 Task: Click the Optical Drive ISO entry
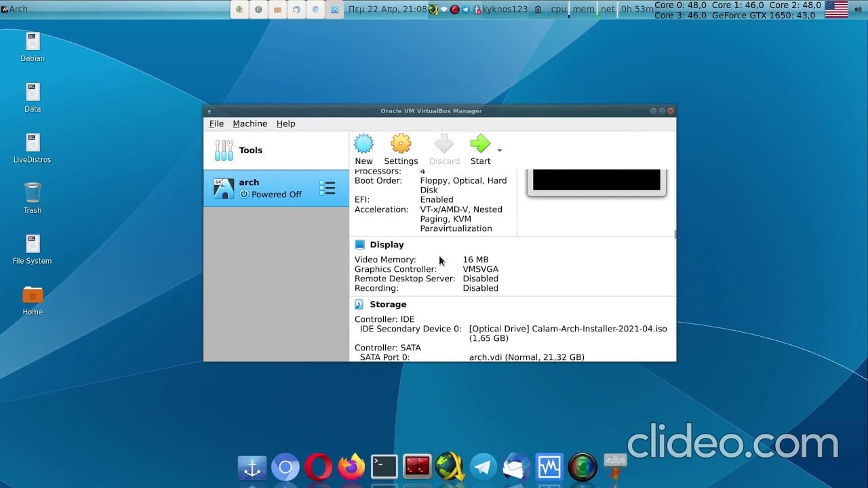[568, 333]
